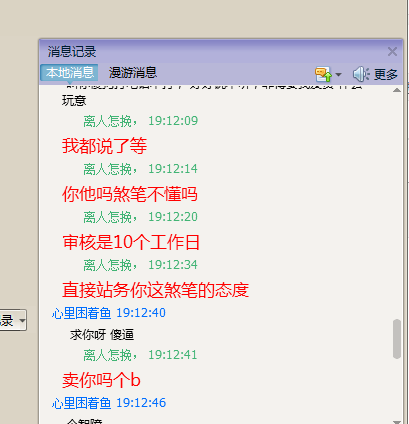Screen dimensions: 409x424
Task: Click the speaker sound icon
Action: click(361, 74)
